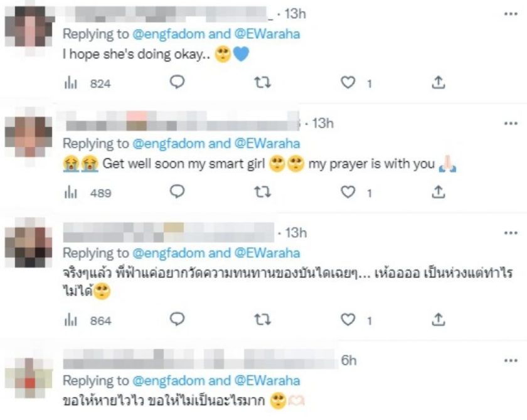Open @EWaraha link in second reply
The image size is (527, 420).
click(x=267, y=144)
